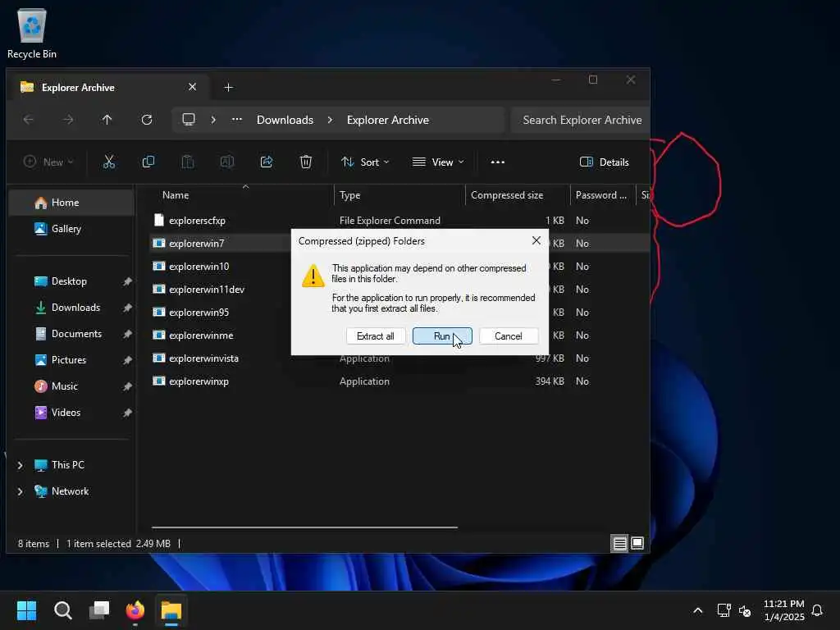Select the explorerwinxp file
Screen dimensions: 840x630
tap(199, 381)
